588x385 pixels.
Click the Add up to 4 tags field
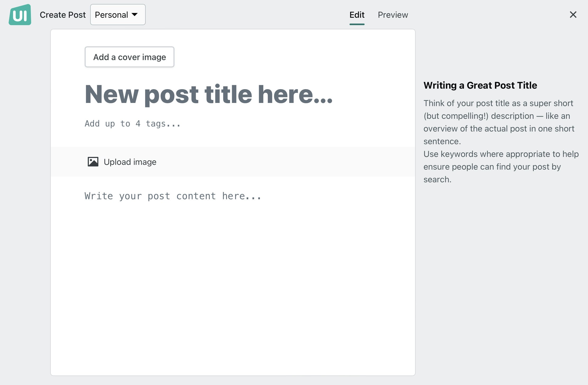tap(132, 123)
